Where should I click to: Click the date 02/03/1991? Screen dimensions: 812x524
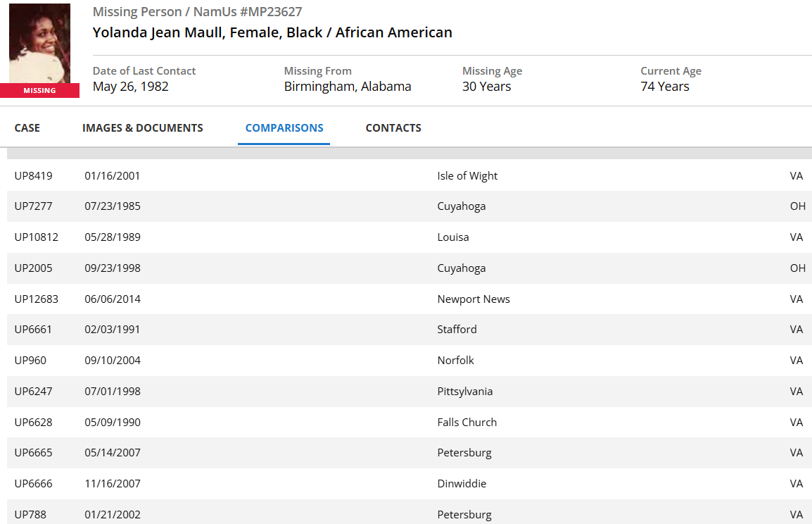[x=113, y=330]
